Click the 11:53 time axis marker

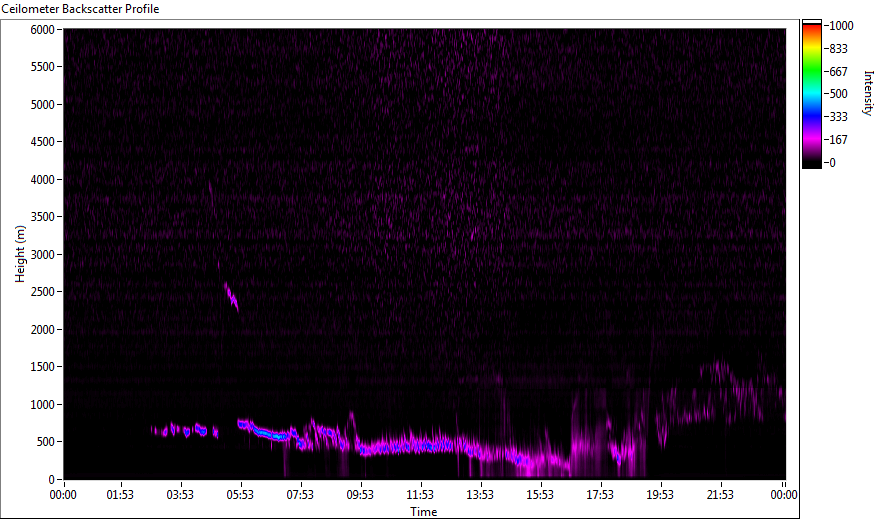(420, 494)
